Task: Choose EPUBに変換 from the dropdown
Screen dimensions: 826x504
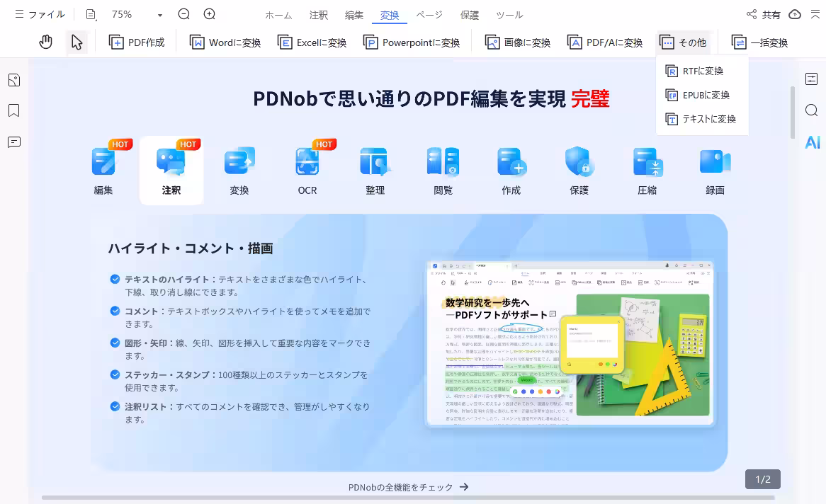Action: tap(706, 95)
